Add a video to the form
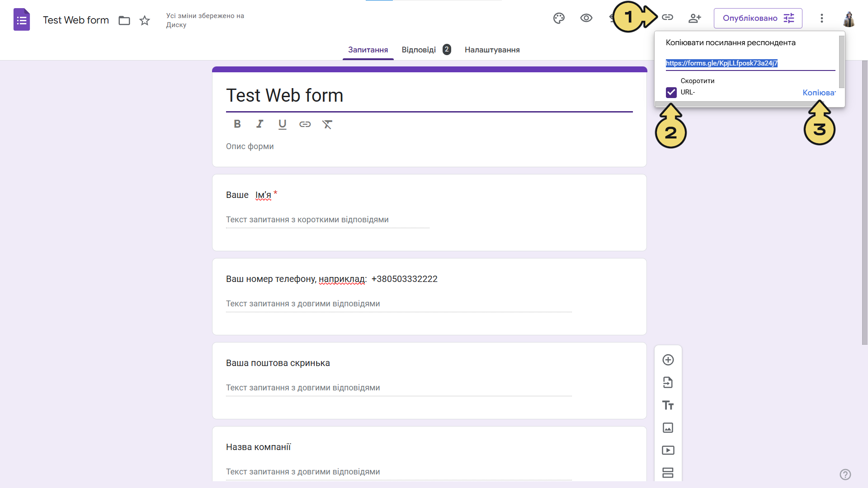Screen dimensions: 868x488 tap(668, 450)
